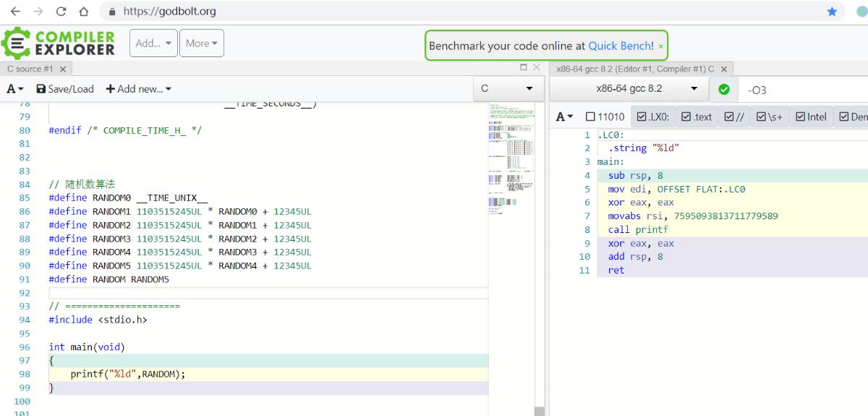Click the ret assembly instruction

[616, 270]
